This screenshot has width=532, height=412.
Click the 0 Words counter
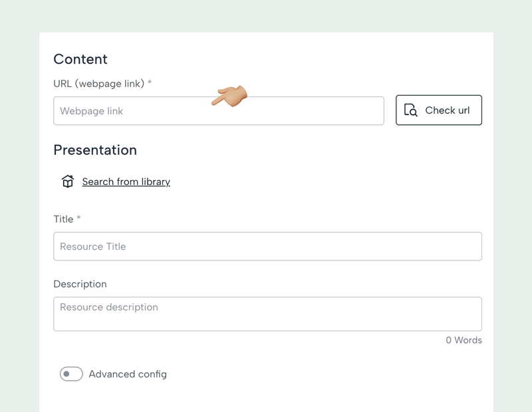pos(464,340)
